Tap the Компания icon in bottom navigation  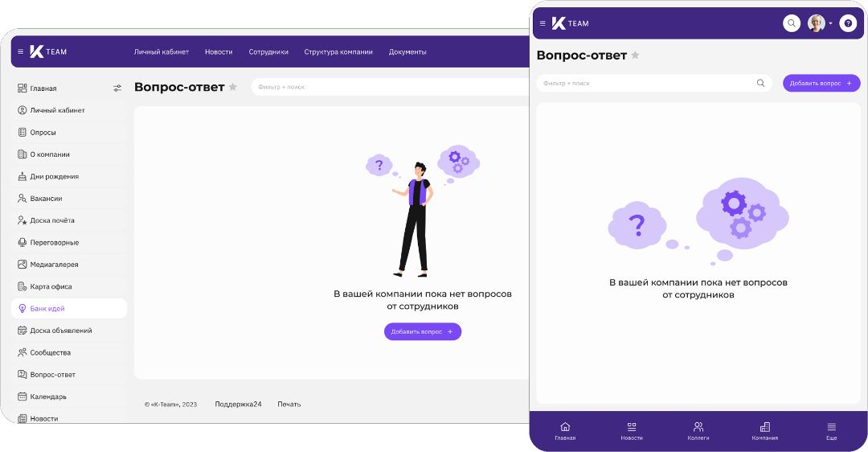point(765,426)
